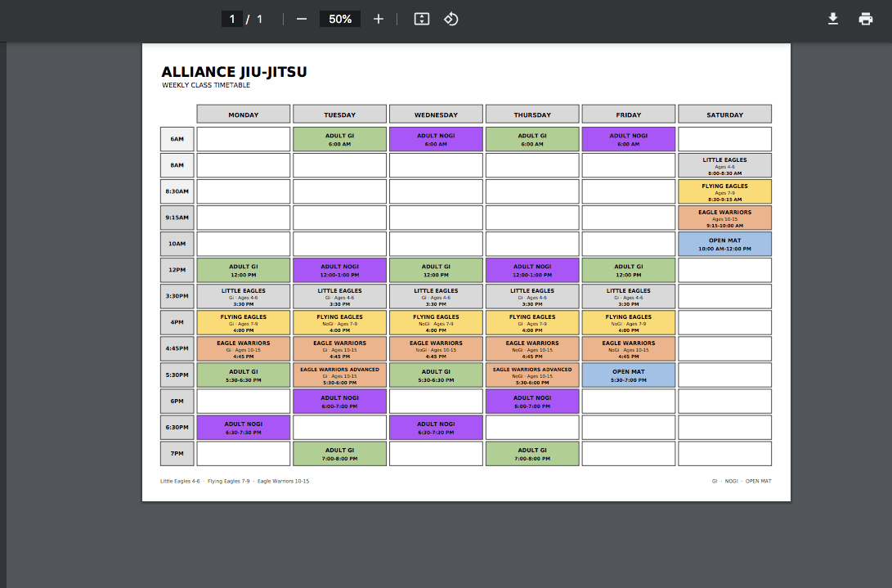Screen dimensions: 892x588
Task: Click Tuesday Eagle Warriors Advanced cell
Action: [x=339, y=375]
